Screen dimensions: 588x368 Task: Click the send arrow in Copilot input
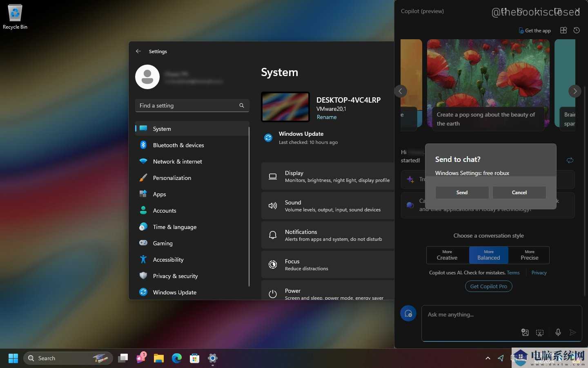coord(573,332)
